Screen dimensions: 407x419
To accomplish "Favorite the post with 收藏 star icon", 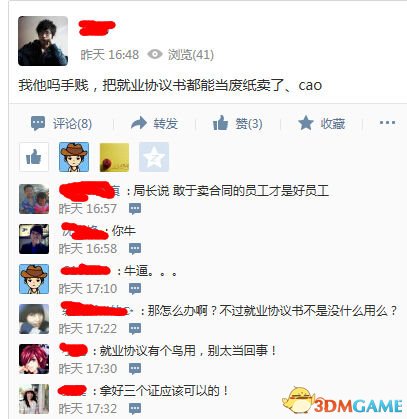I will click(305, 123).
